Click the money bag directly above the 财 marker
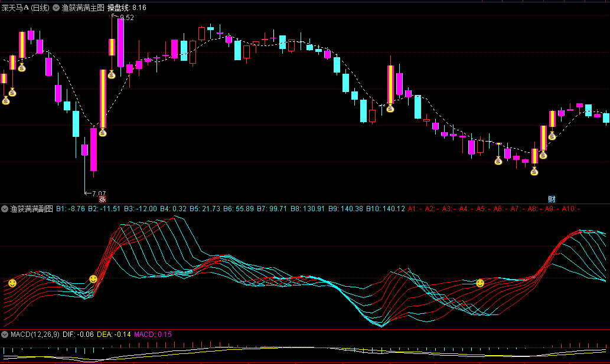This screenshot has height=364, width=610. [552, 136]
